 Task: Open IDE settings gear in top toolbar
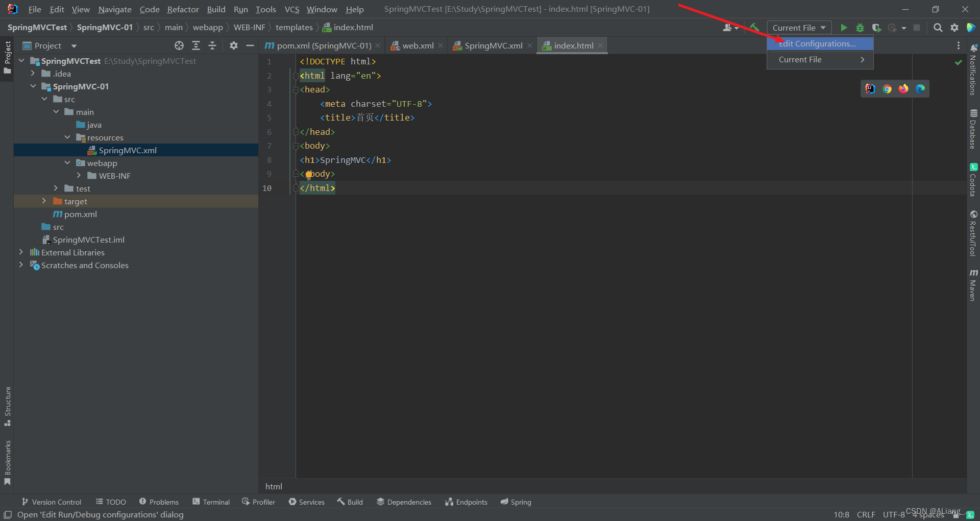click(954, 28)
